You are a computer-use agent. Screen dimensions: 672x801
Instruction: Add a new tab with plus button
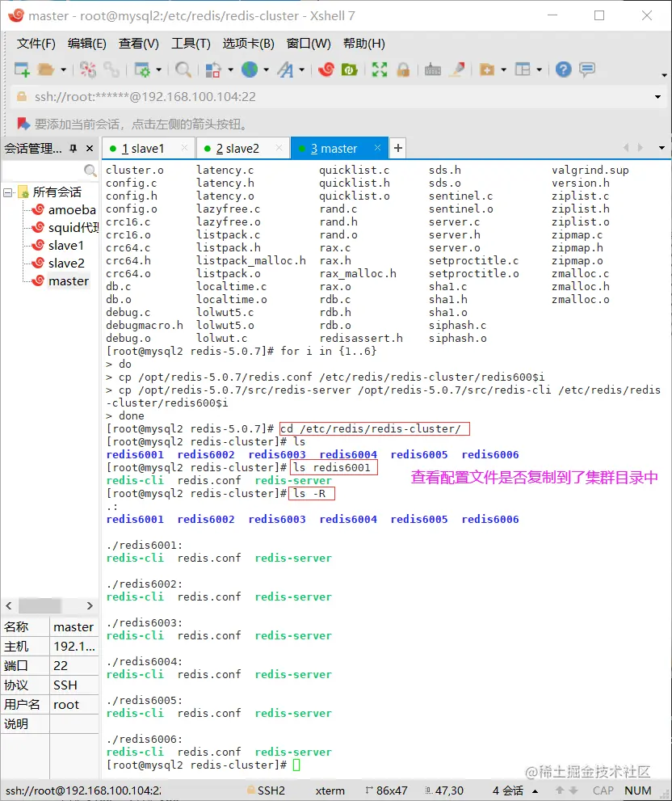(x=397, y=148)
